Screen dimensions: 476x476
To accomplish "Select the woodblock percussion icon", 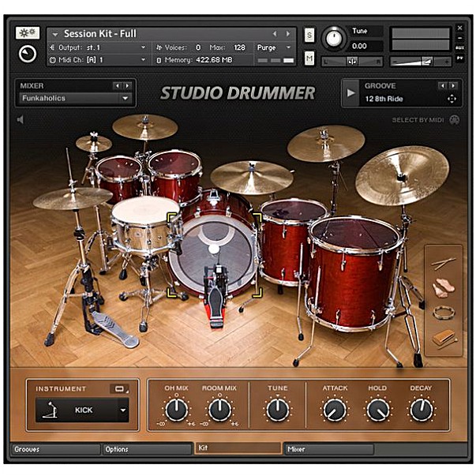I will tap(444, 339).
